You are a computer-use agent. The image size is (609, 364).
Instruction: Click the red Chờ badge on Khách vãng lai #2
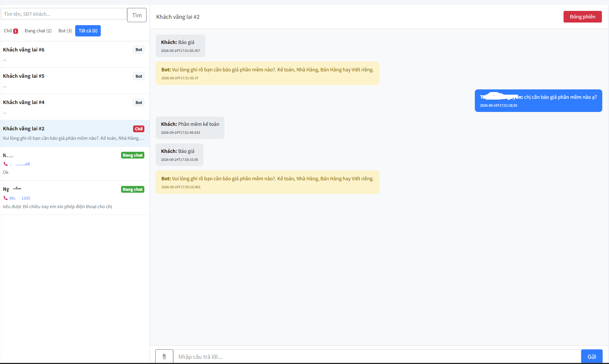coord(139,129)
